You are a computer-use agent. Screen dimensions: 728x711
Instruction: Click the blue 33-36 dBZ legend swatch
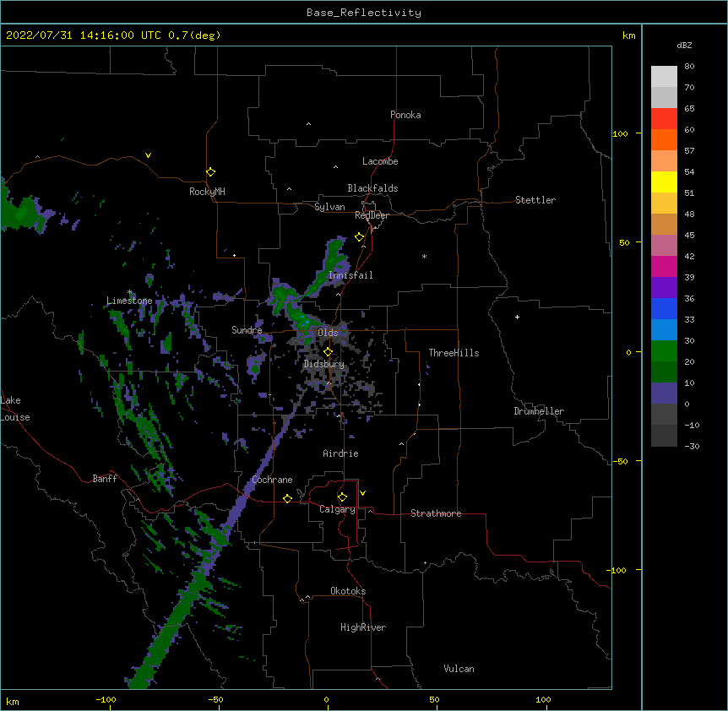(x=664, y=308)
